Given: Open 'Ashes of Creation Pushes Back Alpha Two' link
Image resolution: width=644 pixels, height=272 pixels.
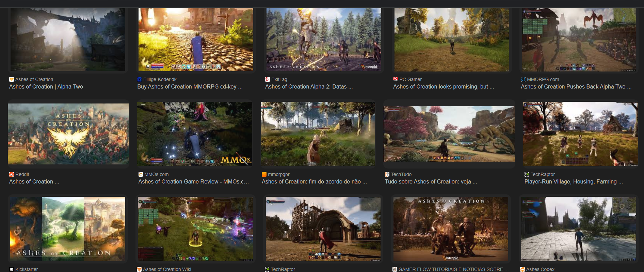Looking at the screenshot, I should pyautogui.click(x=576, y=86).
